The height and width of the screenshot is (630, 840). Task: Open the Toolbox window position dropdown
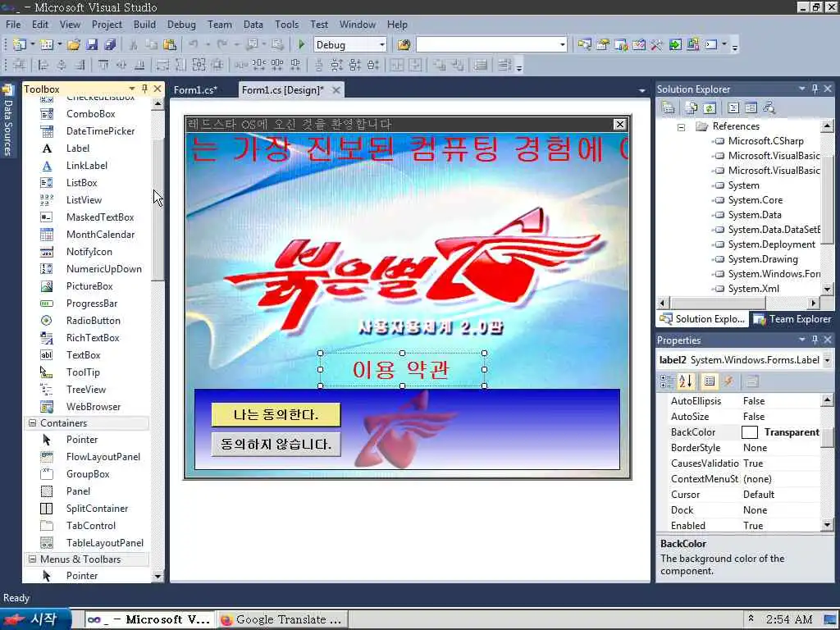pyautogui.click(x=132, y=89)
